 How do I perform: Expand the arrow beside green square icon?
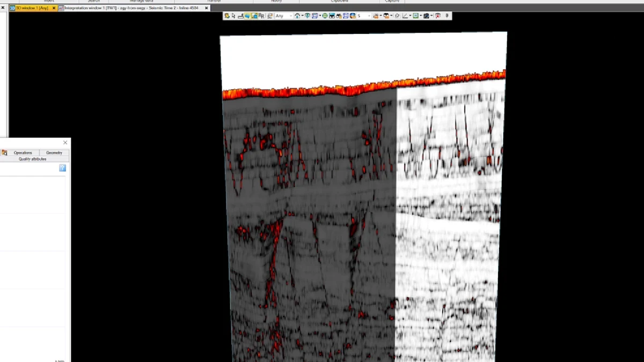[421, 16]
